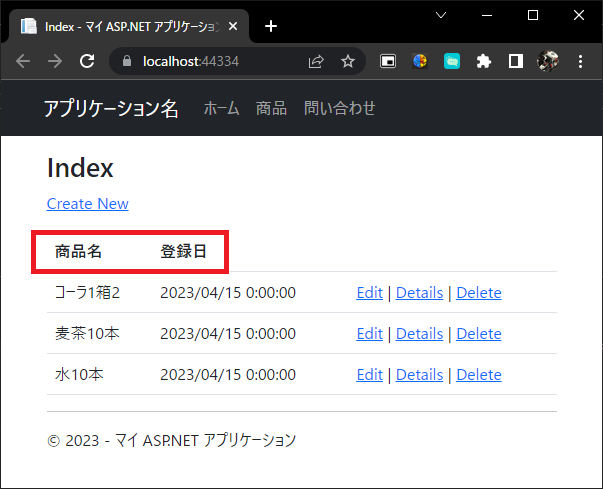Click Edit for コーラ1箱2
The height and width of the screenshot is (489, 603).
tap(370, 293)
